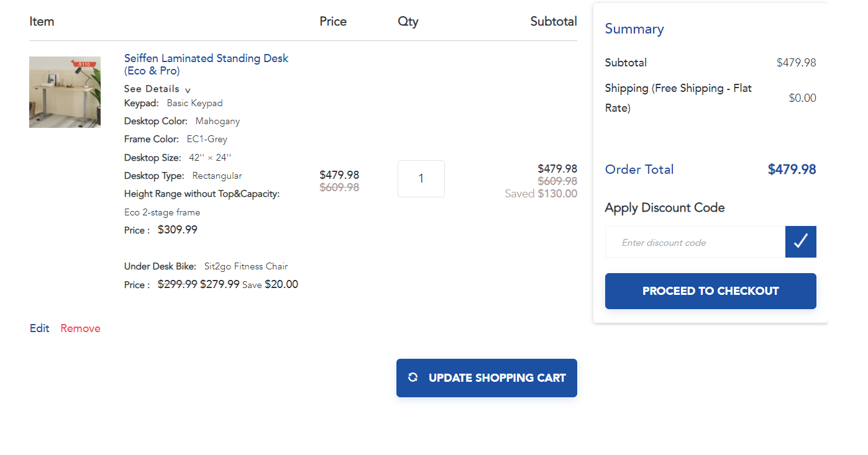
Task: Click the Order Total amount $479.98
Action: pos(792,169)
